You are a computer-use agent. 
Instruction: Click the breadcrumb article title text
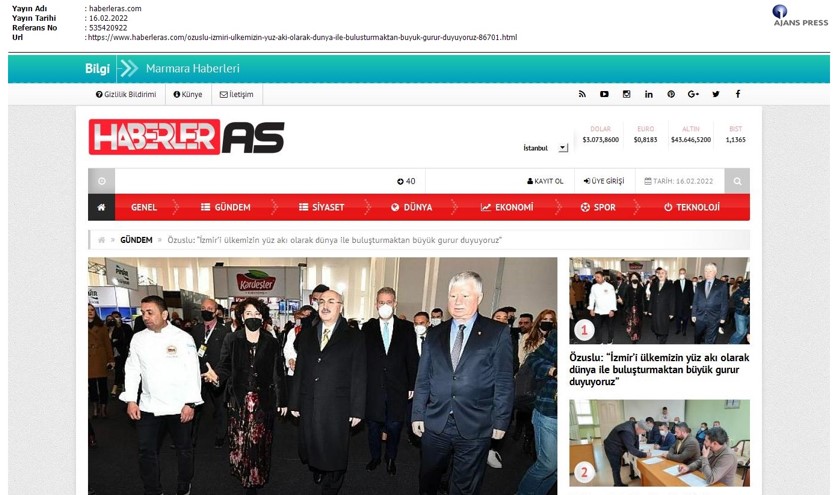click(x=335, y=240)
